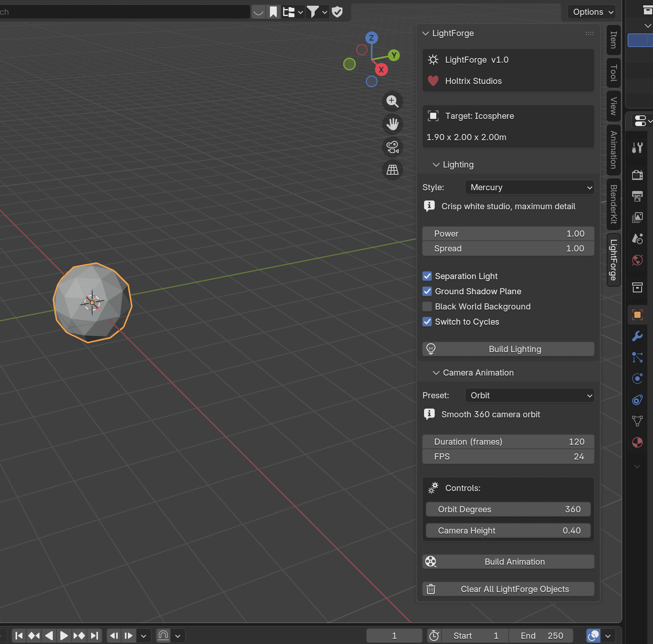
Task: Jump to the last frame endpoint
Action: tap(95, 635)
